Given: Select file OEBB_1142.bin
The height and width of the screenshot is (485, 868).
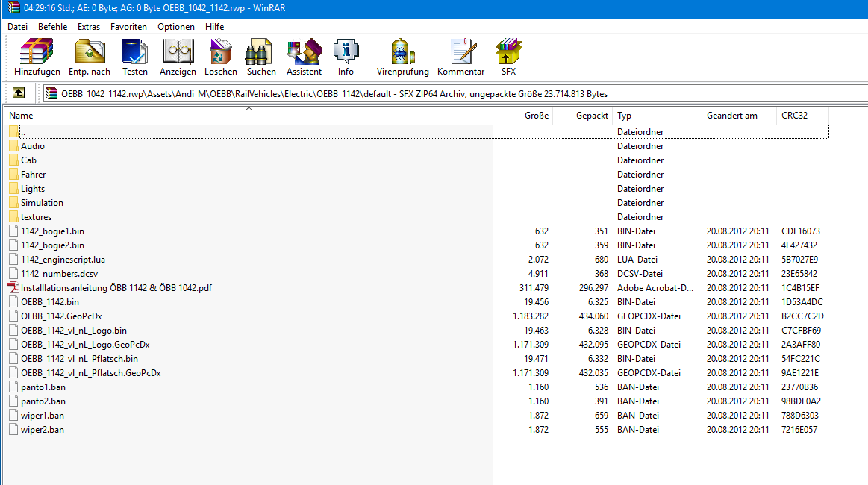Looking at the screenshot, I should pos(50,301).
